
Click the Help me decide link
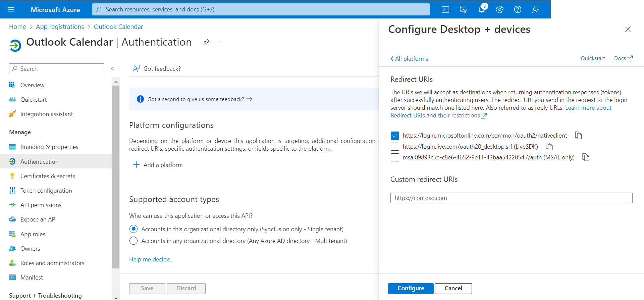pyautogui.click(x=151, y=259)
